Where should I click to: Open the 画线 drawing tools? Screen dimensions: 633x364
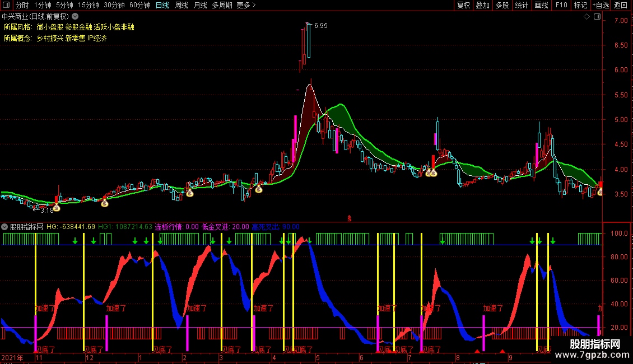click(x=541, y=6)
